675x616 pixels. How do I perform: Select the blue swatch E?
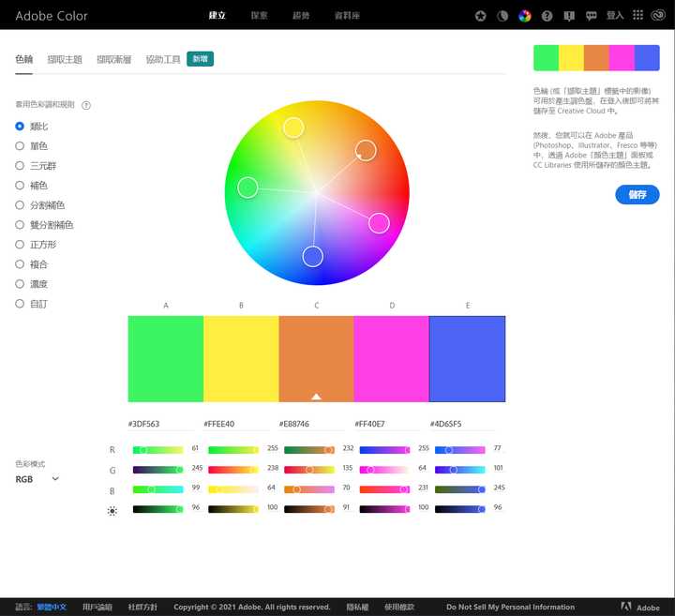point(467,358)
